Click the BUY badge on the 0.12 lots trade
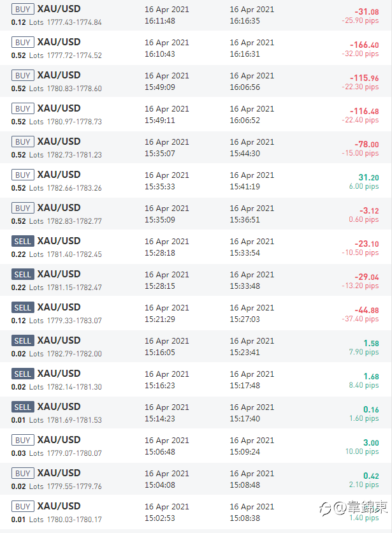The height and width of the screenshot is (533, 392). (x=23, y=9)
